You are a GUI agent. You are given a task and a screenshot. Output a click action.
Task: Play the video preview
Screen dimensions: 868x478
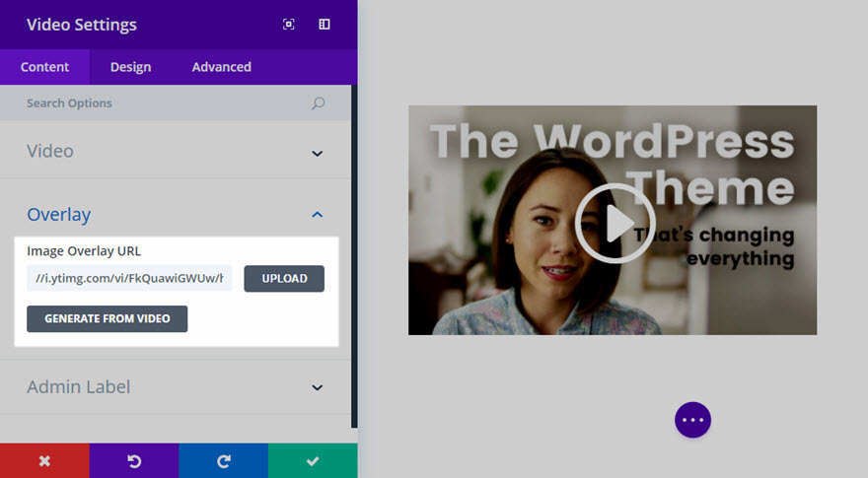point(615,223)
